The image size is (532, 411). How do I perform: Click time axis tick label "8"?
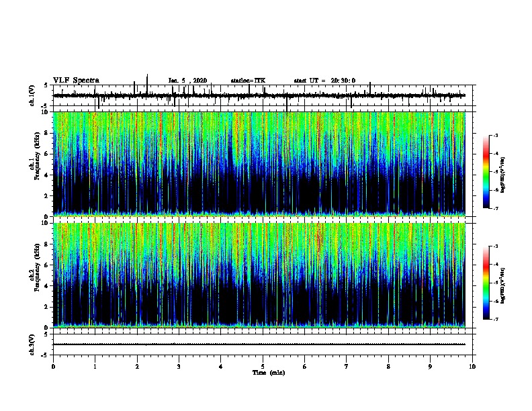(388, 367)
